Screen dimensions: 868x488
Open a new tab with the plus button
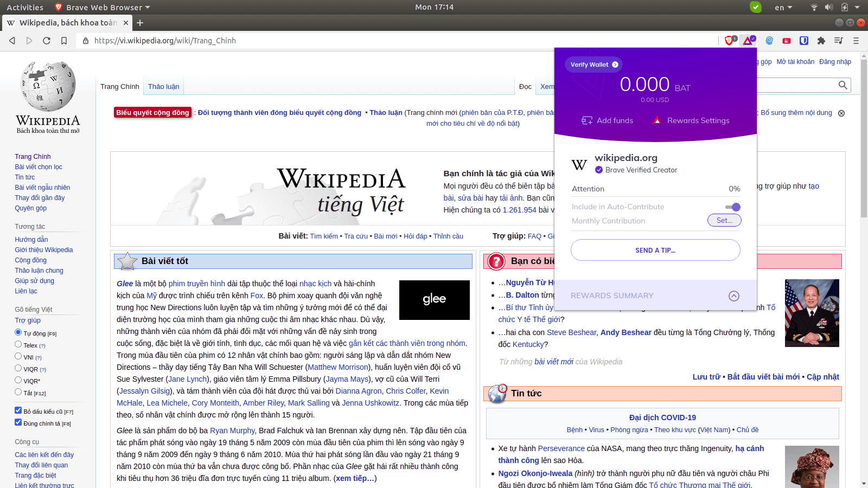140,23
